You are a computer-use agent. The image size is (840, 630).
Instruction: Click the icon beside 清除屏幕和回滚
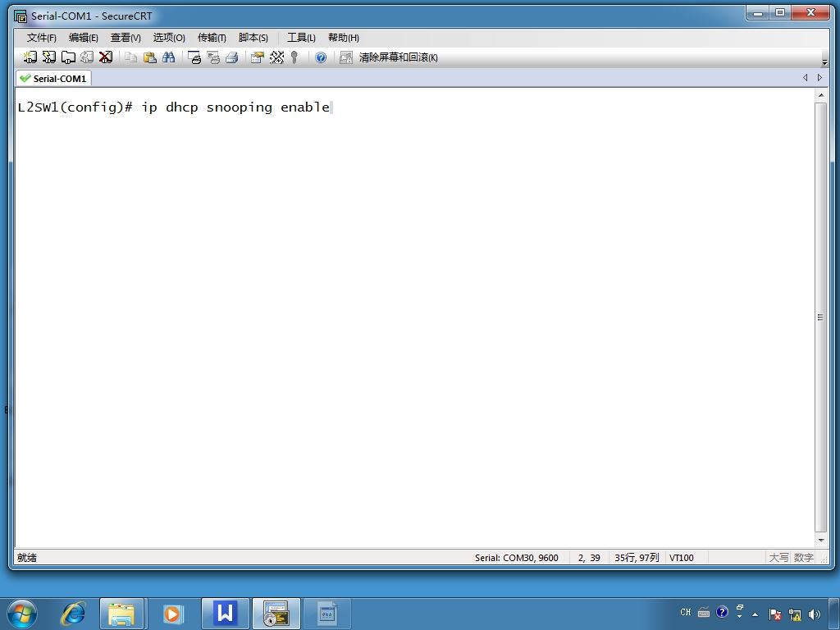tap(346, 57)
